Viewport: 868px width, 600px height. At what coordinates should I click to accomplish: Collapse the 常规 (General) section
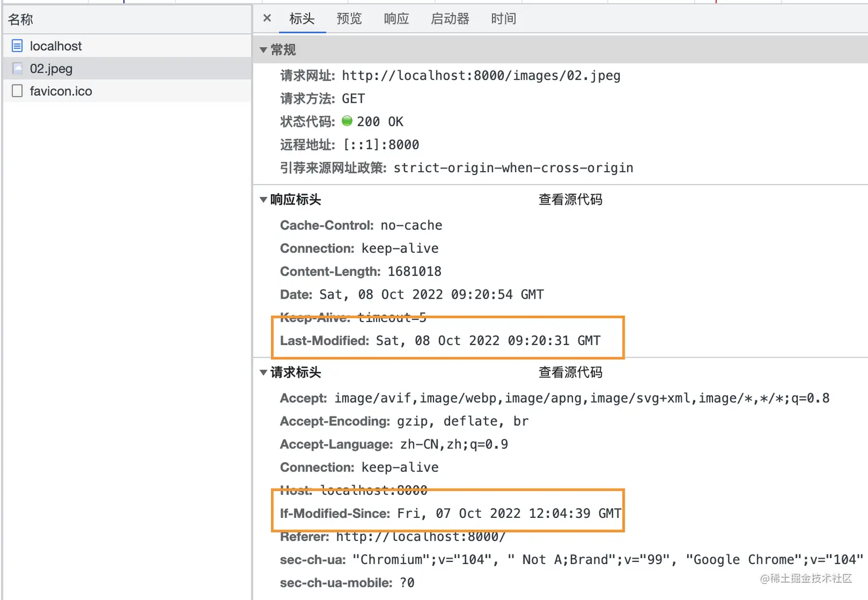tap(263, 49)
